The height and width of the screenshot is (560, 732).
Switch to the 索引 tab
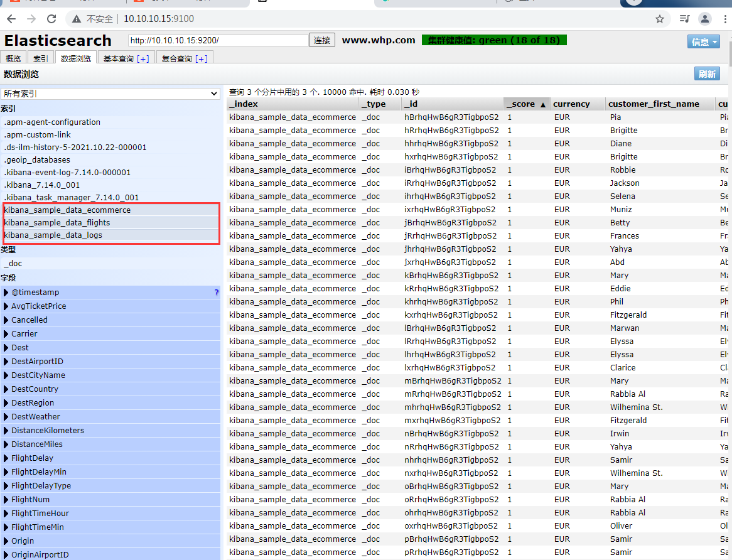pyautogui.click(x=41, y=58)
